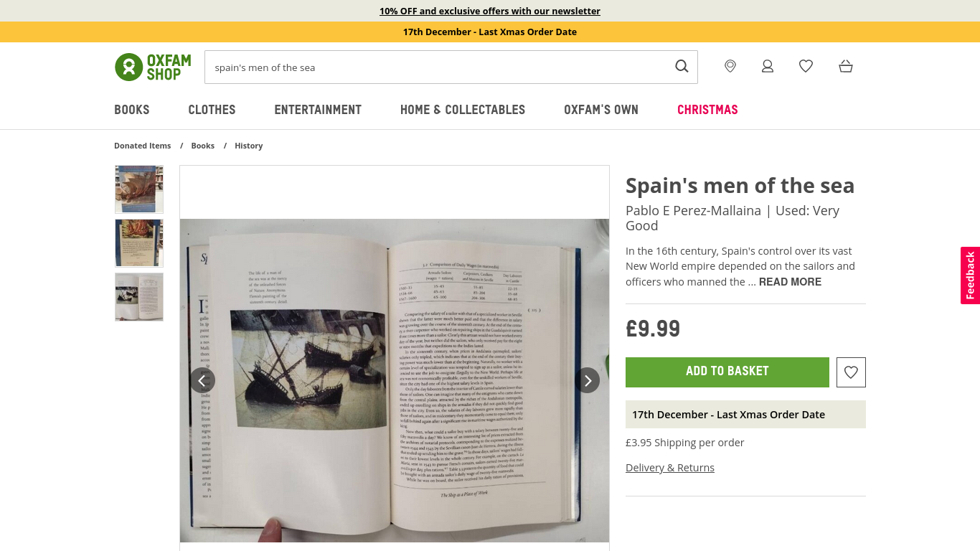Show previous product image arrow
This screenshot has height=551, width=980.
pyautogui.click(x=202, y=380)
